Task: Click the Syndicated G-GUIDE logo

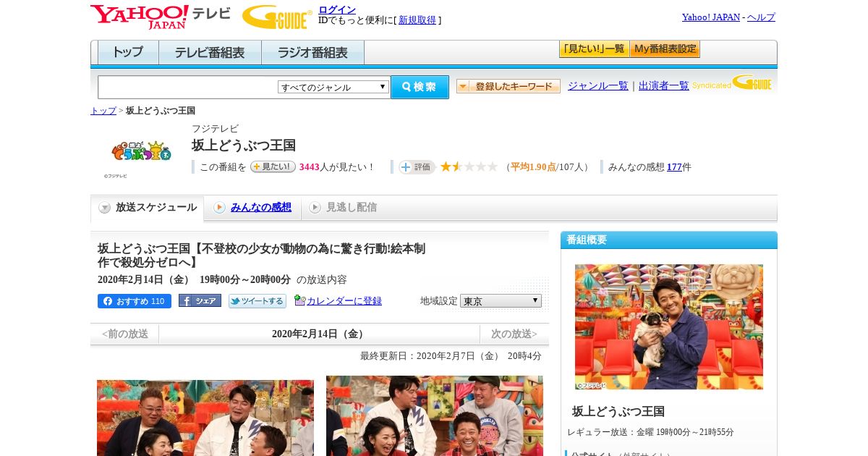Action: point(733,83)
